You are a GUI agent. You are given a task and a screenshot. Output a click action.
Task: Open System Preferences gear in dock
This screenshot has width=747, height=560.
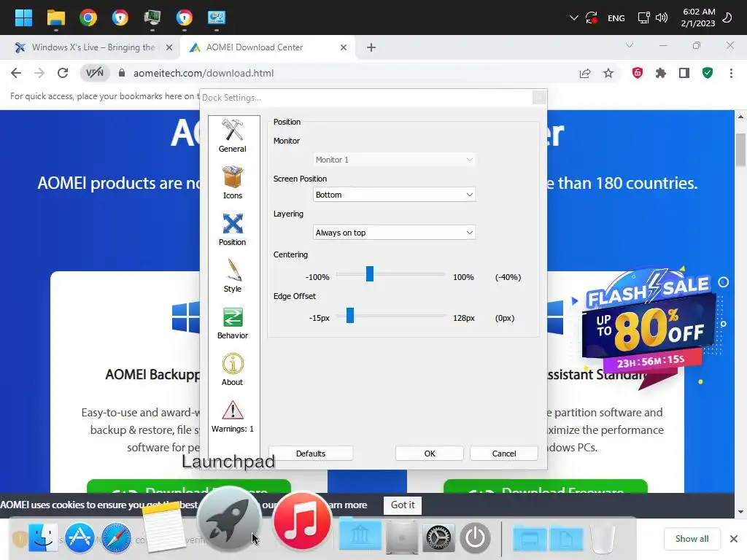pos(438,538)
